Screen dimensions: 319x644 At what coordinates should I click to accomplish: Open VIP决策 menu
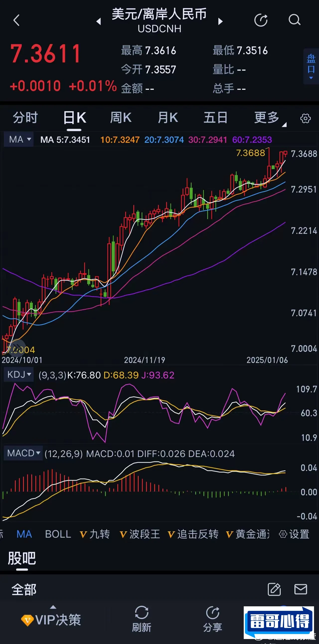[x=51, y=620]
